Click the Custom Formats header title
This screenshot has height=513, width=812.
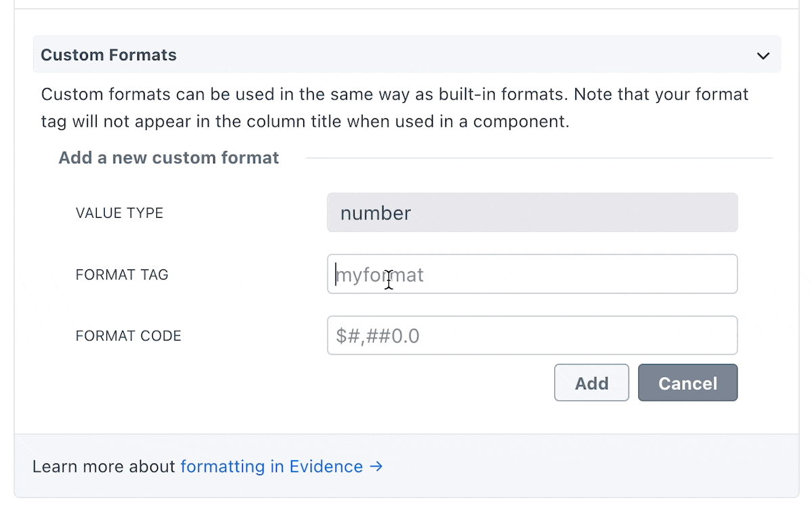click(108, 55)
